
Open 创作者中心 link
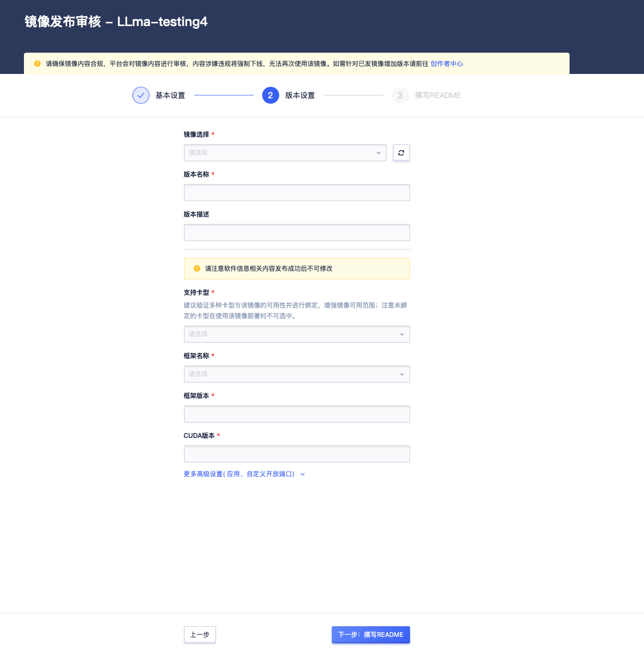[x=447, y=63]
